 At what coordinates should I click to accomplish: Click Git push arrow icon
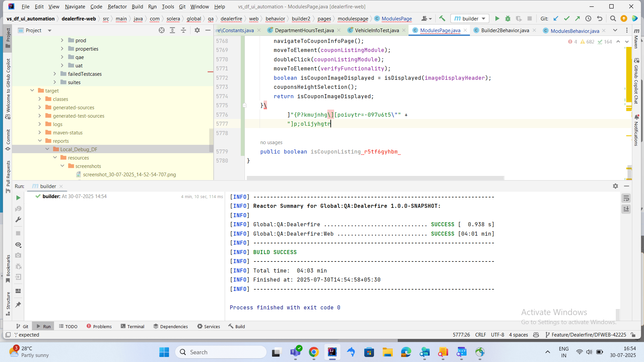[x=577, y=19]
